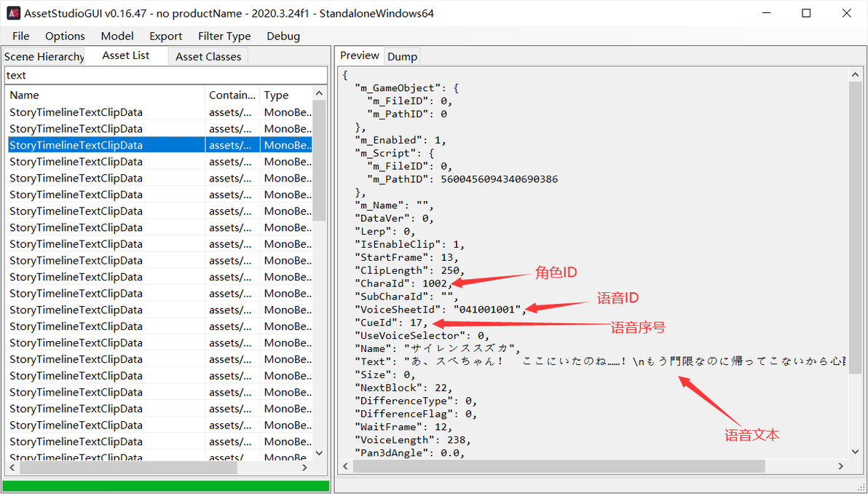
Task: Open the File menu
Action: pos(20,36)
